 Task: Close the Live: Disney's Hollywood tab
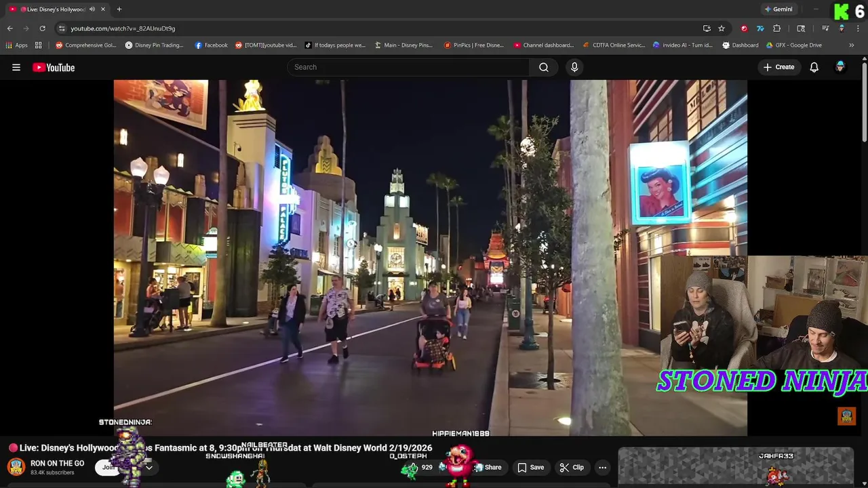click(x=103, y=9)
